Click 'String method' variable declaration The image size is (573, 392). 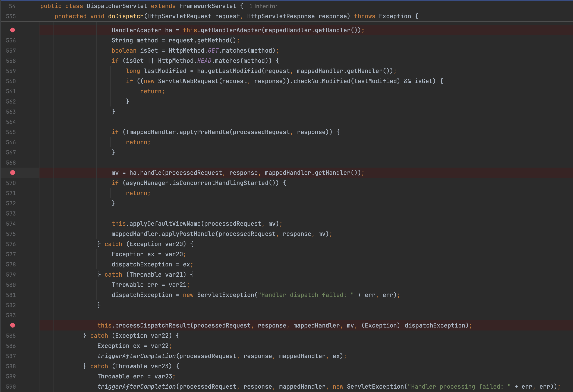pos(135,40)
